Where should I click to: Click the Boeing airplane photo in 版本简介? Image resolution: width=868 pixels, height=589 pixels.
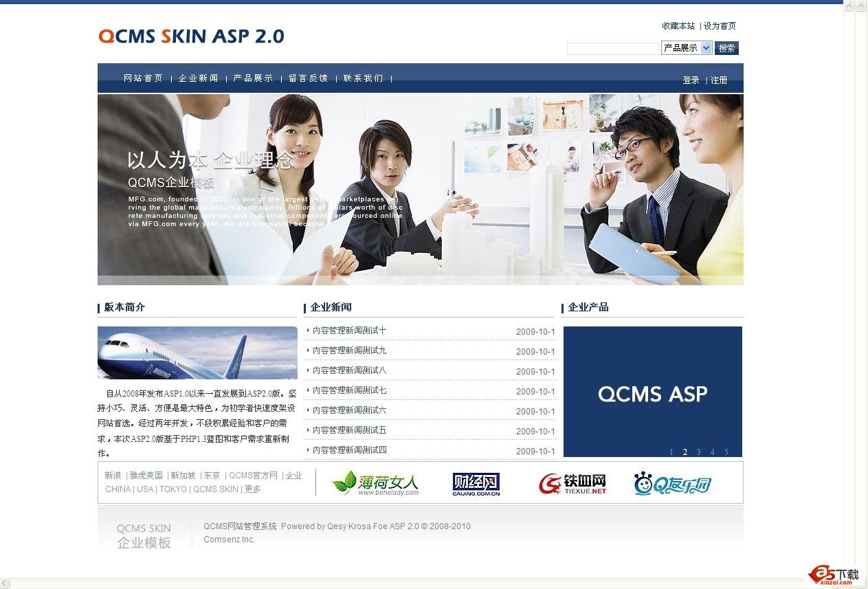(x=197, y=353)
